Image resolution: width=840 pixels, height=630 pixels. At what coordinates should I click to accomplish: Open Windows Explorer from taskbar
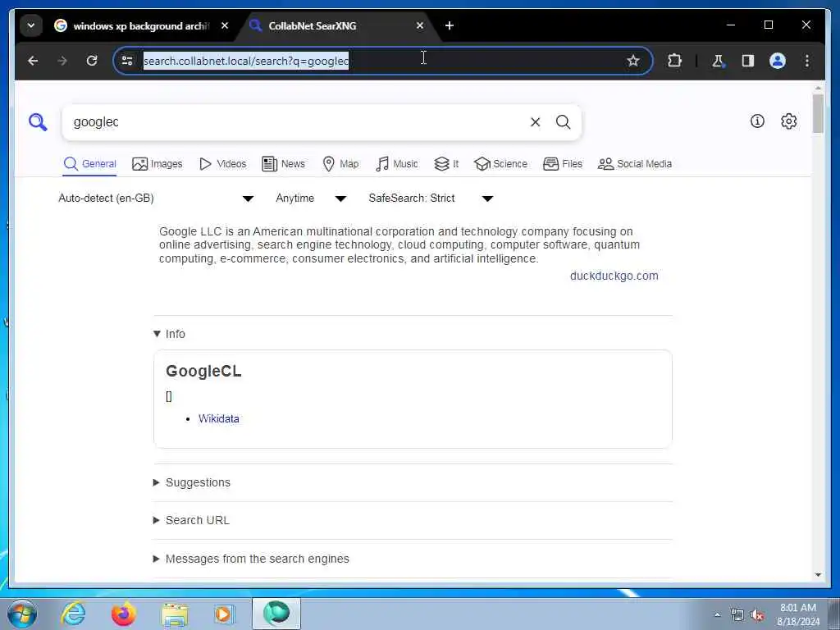click(175, 614)
